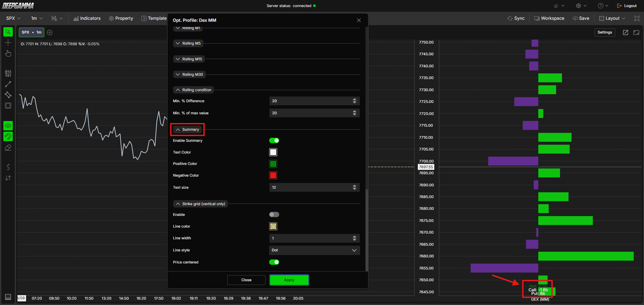Viewport: 644px width, 305px height.
Task: Select the hand pan tool
Action: (x=8, y=53)
